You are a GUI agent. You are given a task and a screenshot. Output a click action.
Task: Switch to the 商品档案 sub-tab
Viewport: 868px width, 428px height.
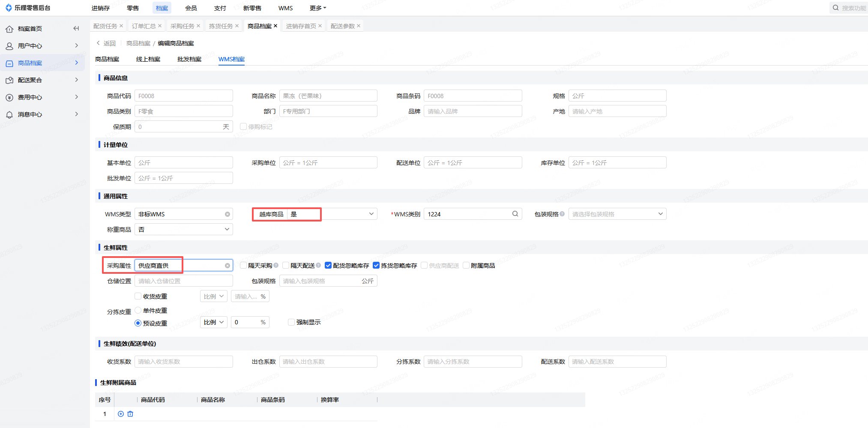(x=107, y=59)
